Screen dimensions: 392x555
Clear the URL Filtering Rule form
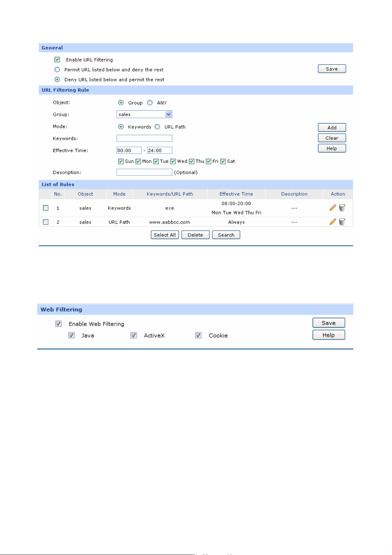click(x=332, y=138)
